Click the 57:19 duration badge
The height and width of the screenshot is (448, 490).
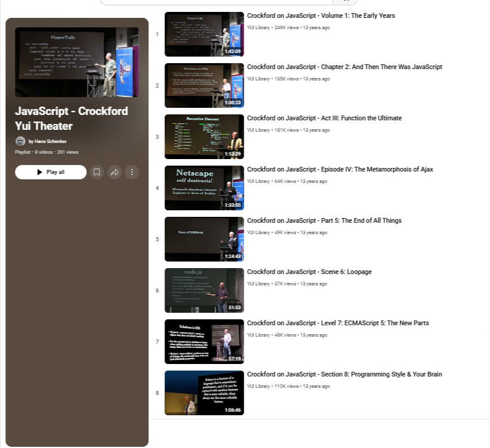234,359
